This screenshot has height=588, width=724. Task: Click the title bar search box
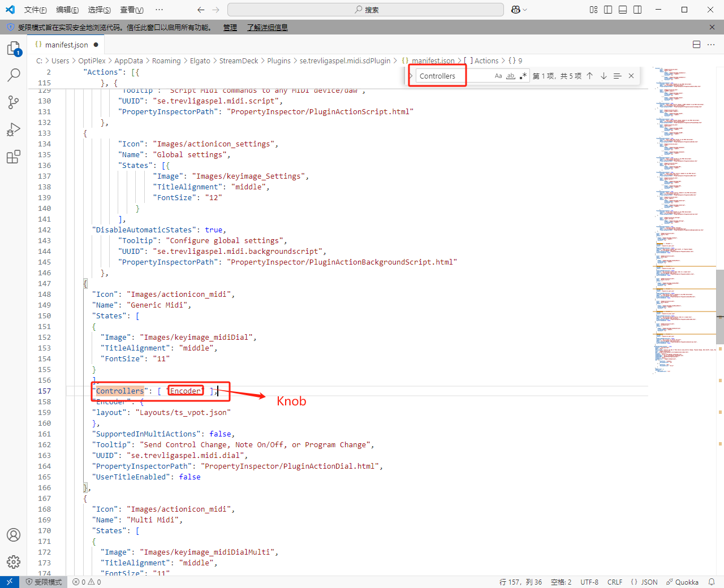pos(365,10)
